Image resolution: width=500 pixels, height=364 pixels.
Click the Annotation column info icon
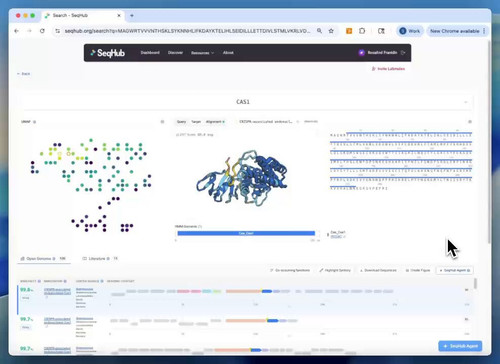[x=65, y=281]
